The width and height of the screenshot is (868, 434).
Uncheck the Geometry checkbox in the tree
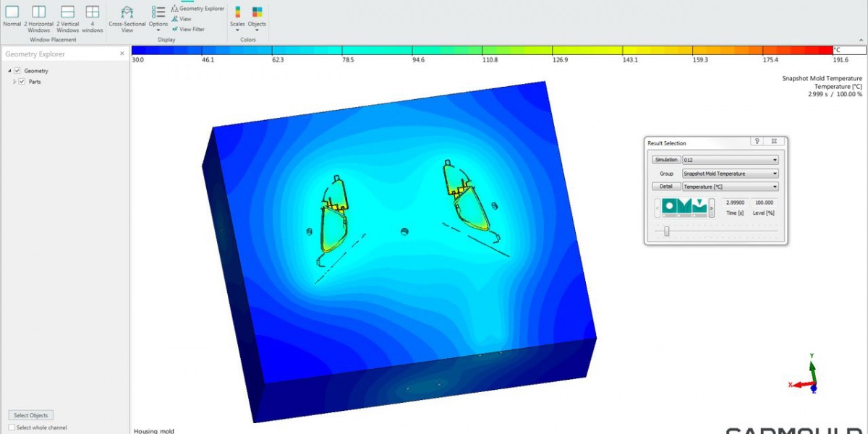(x=17, y=71)
